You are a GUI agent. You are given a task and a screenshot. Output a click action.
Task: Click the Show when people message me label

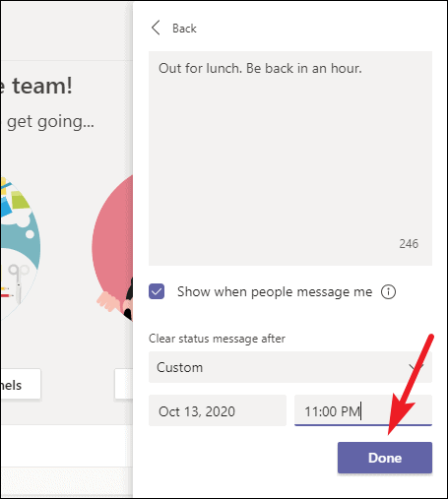(x=275, y=291)
